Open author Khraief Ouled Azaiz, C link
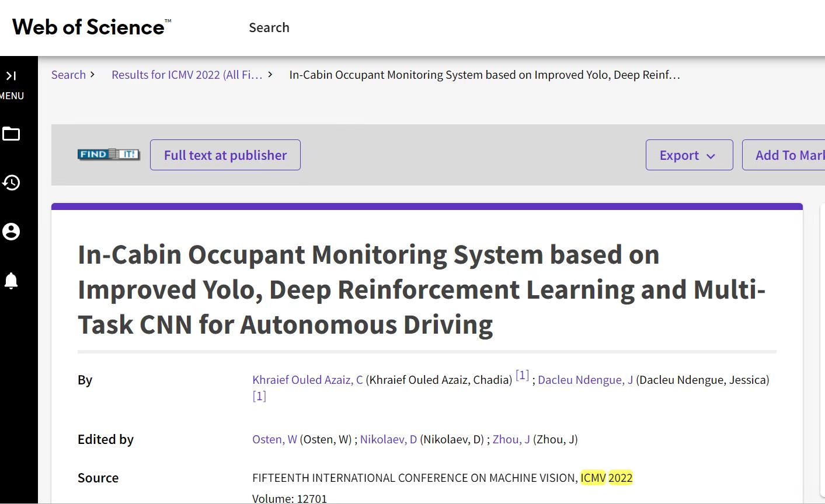 pyautogui.click(x=307, y=380)
